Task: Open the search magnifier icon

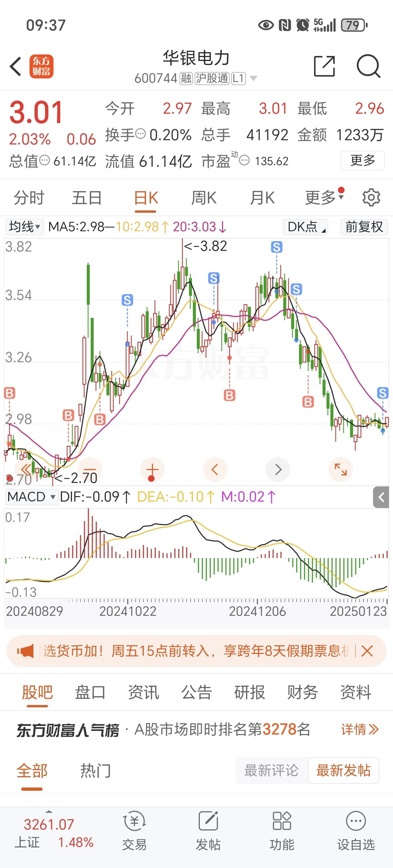Action: [x=368, y=66]
